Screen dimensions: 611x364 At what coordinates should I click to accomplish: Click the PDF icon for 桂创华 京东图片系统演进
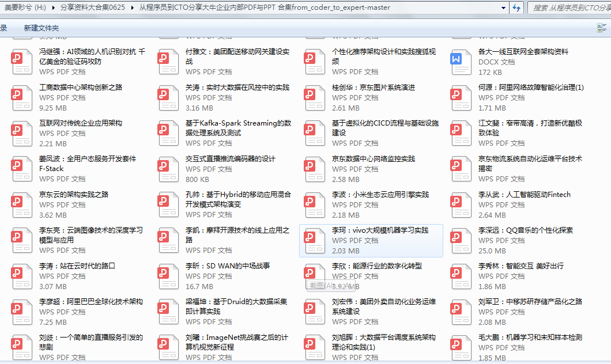[315, 97]
